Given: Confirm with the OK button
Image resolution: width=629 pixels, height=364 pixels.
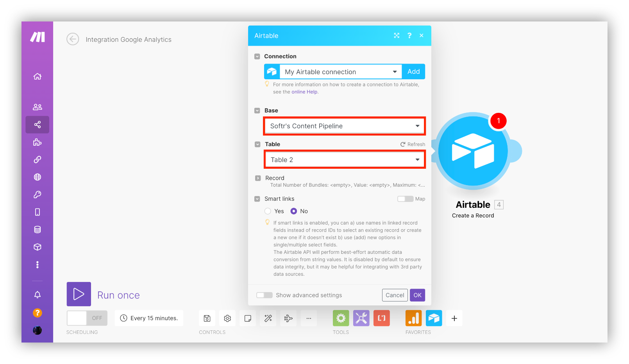Looking at the screenshot, I should click(x=418, y=295).
